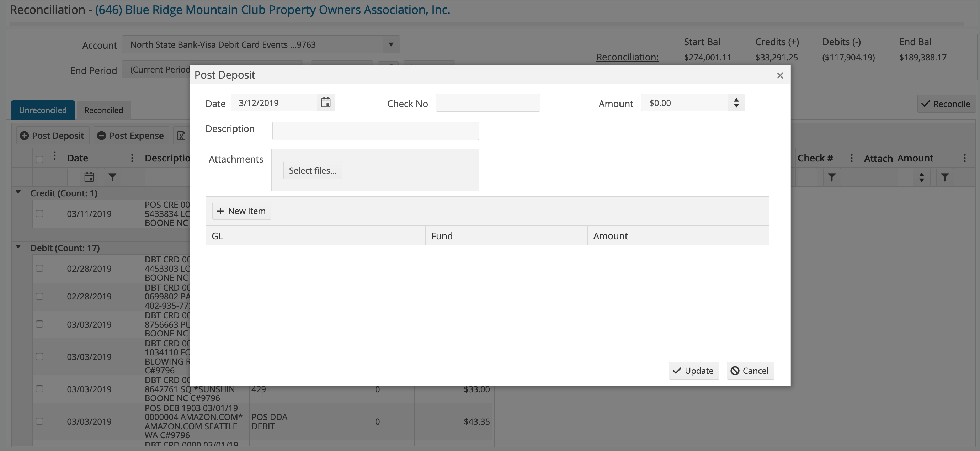
Task: Select all rows with header checkbox
Action: coord(39,159)
